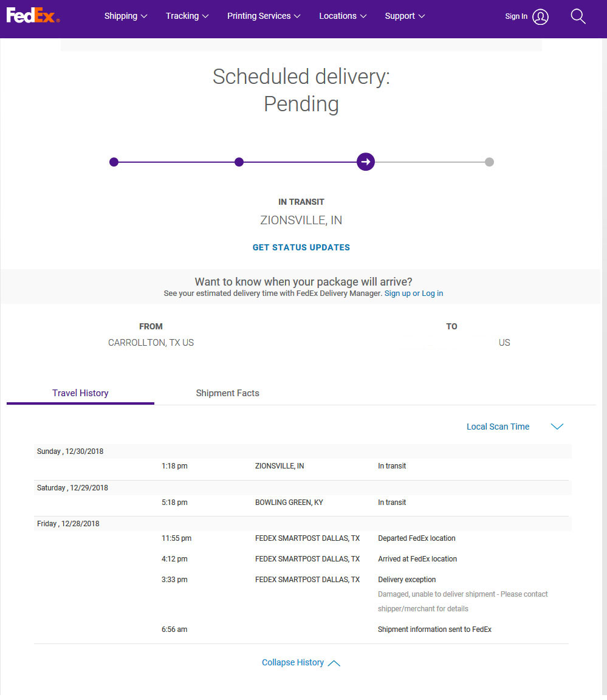607x700 pixels.
Task: Click the Sign In text
Action: (x=516, y=16)
